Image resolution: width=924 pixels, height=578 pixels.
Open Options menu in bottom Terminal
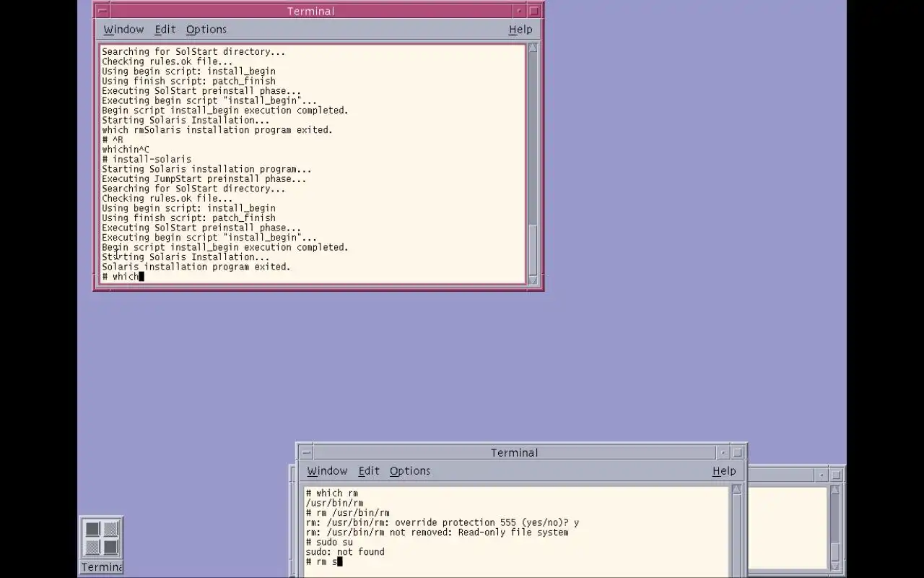[x=410, y=471]
